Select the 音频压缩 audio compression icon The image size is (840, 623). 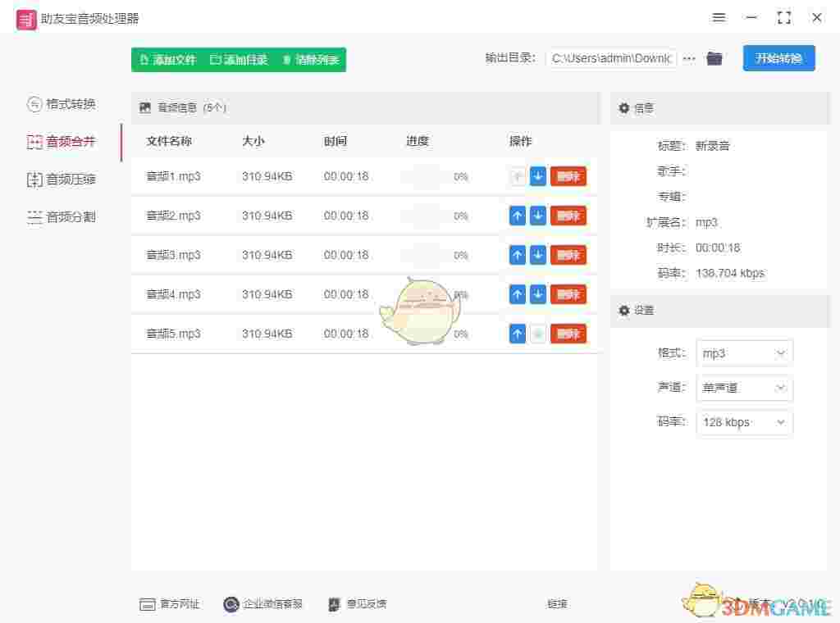point(34,180)
